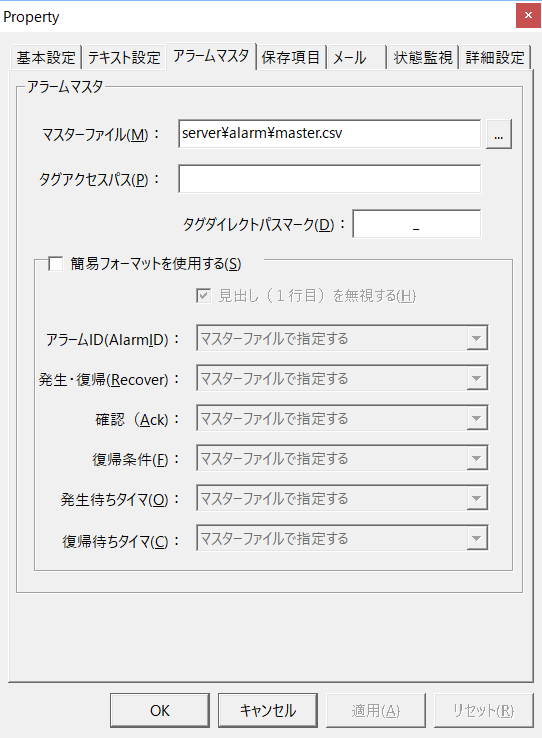
Task: Open the メール tab
Action: tap(356, 57)
